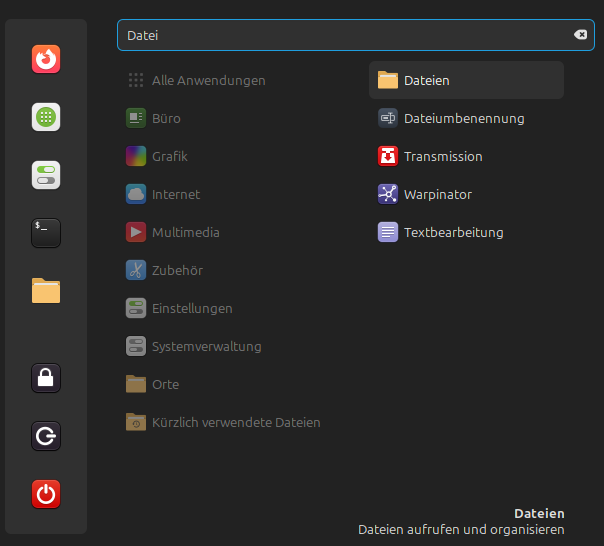Click the Zubehör scissors icon

pyautogui.click(x=136, y=270)
